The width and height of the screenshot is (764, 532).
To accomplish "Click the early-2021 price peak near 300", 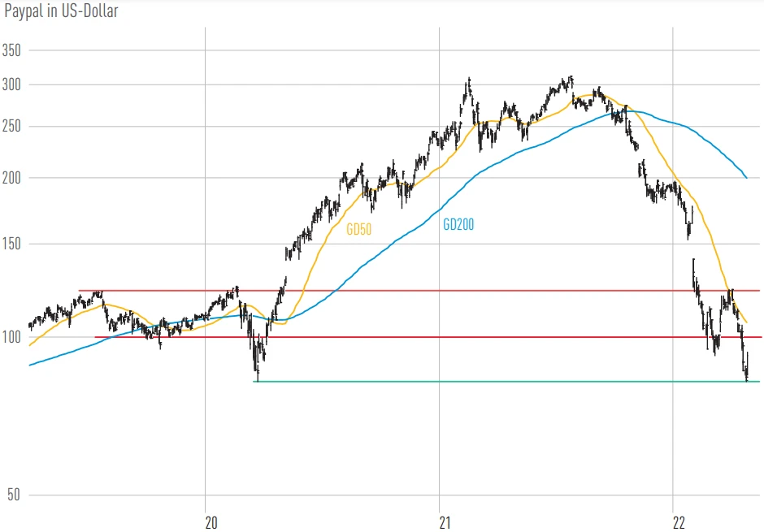I will point(469,81).
